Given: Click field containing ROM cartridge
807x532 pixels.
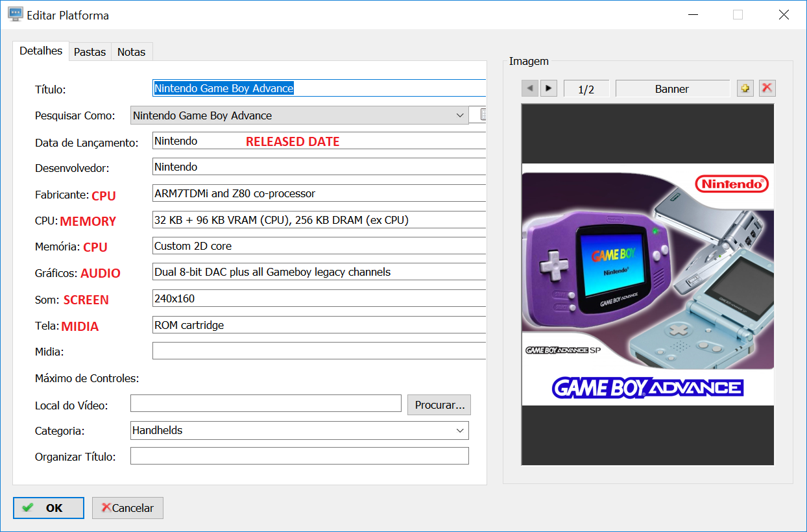Looking at the screenshot, I should pyautogui.click(x=319, y=325).
